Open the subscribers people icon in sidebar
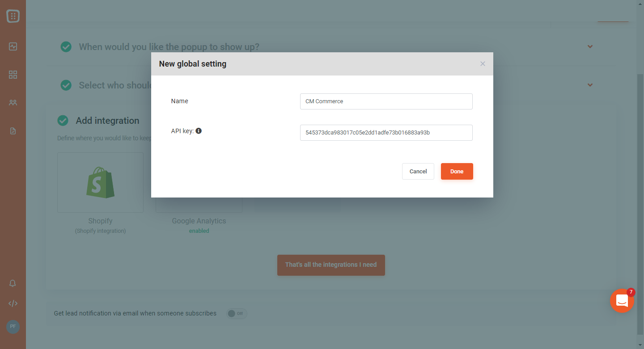The image size is (644, 349). click(x=13, y=103)
